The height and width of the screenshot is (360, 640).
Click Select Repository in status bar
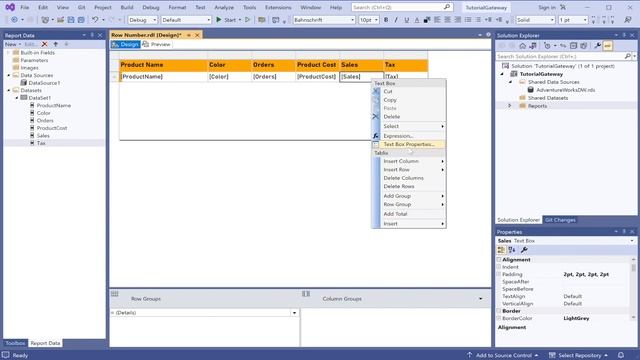[578, 355]
